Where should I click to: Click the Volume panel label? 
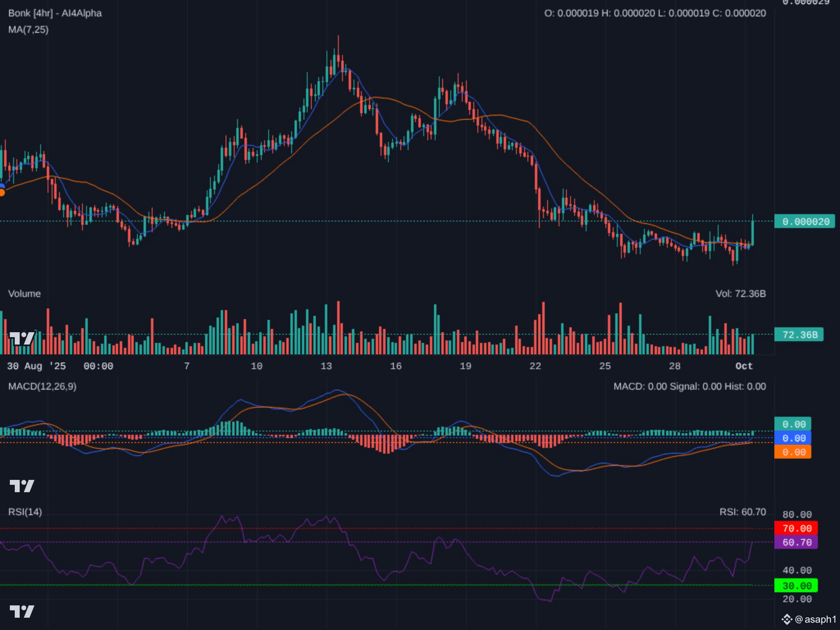(24, 294)
